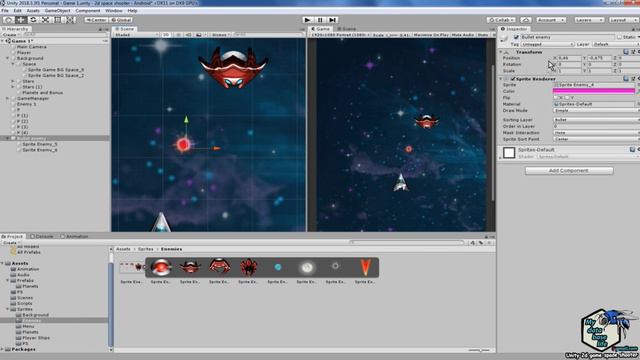Click the Position X field
The height and width of the screenshot is (360, 640).
[x=570, y=58]
